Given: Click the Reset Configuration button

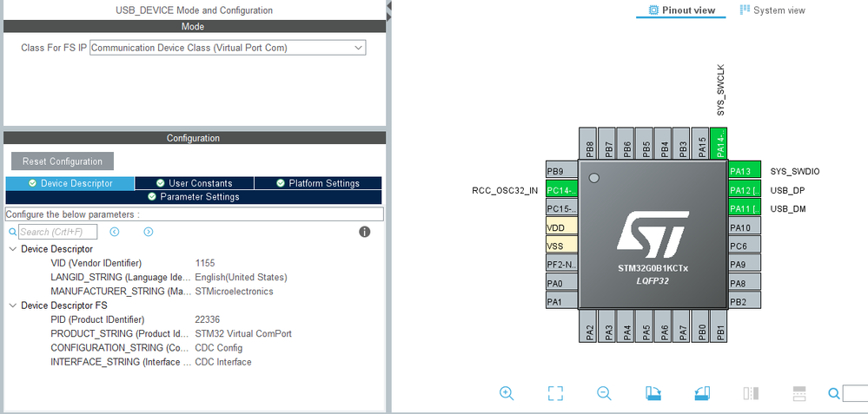Looking at the screenshot, I should (63, 161).
